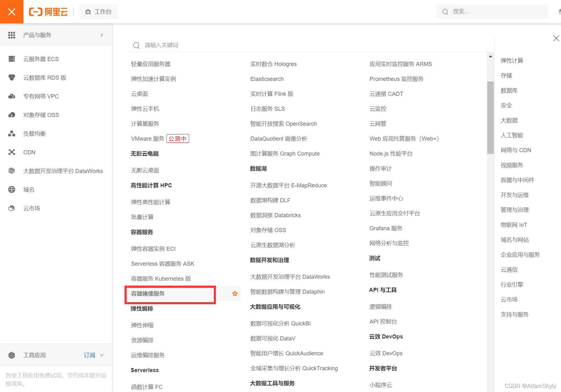Open 容器服务 Kubernetes 版
This screenshot has height=392, width=561.
click(161, 279)
